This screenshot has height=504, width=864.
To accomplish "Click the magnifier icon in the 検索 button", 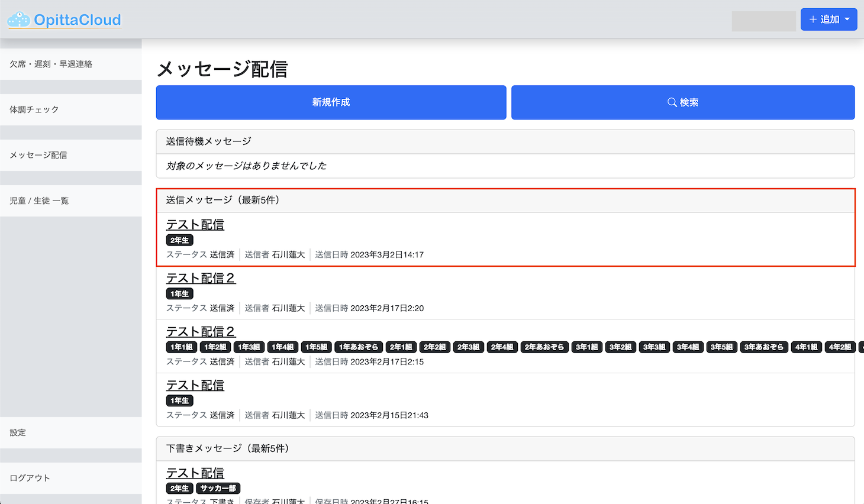I will click(x=672, y=102).
